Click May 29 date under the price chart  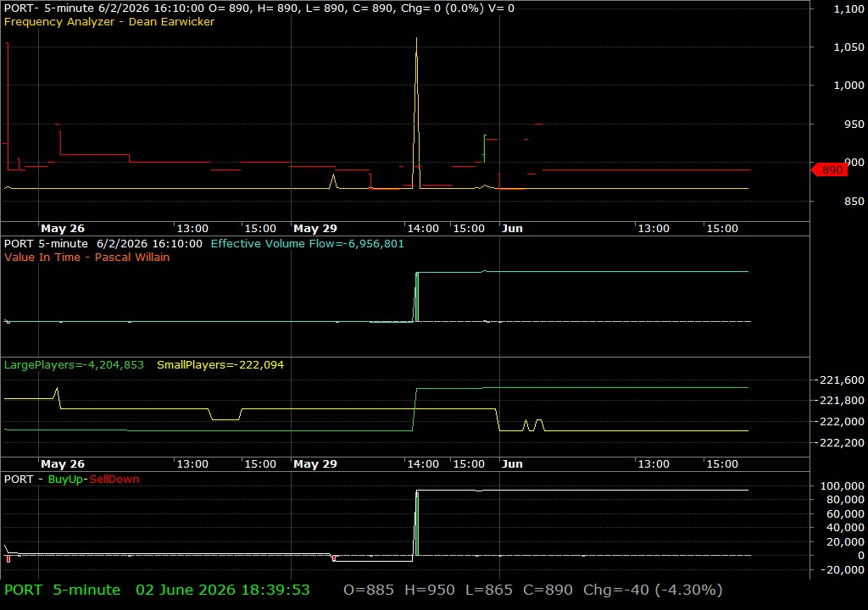315,228
